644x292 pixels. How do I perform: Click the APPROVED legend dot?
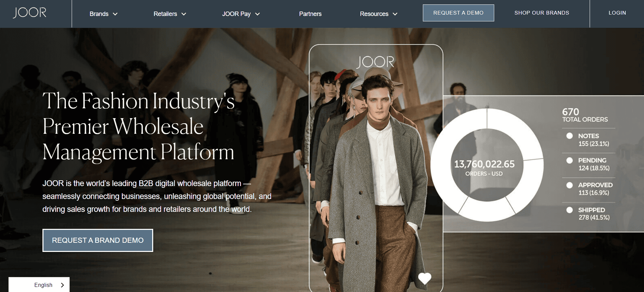(570, 185)
